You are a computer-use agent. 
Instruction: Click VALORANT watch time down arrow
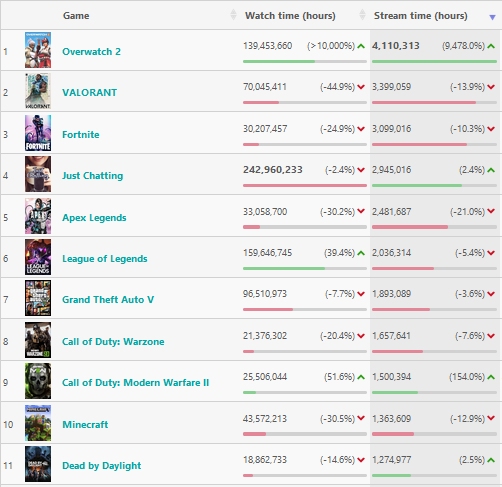[361, 87]
